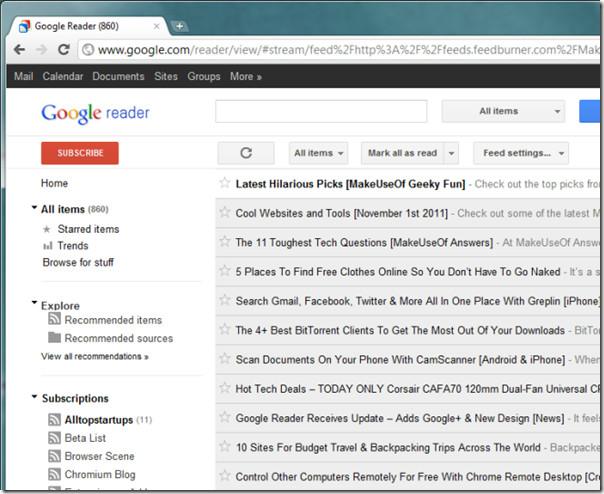Collapse the Explore section triangle
This screenshot has width=604, height=494.
point(34,302)
